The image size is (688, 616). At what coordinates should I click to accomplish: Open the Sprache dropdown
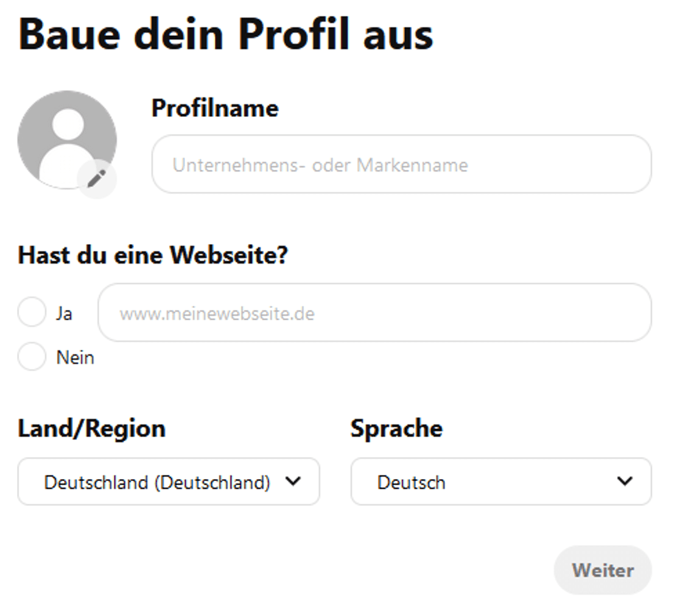coord(501,481)
